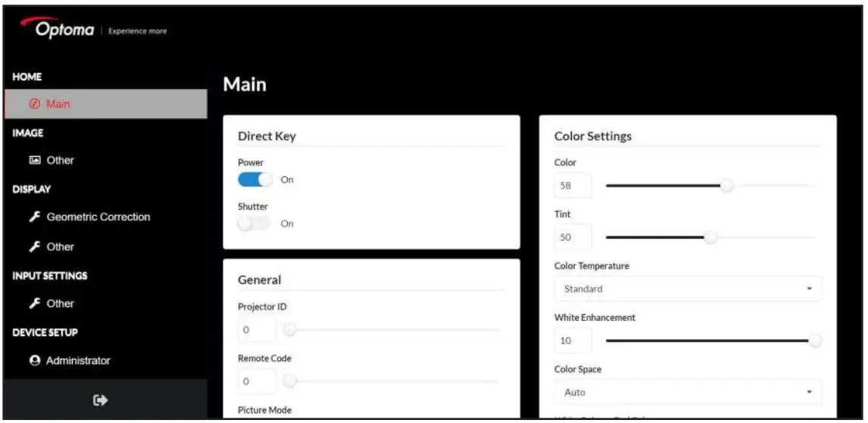Click the Tint slider handle
The height and width of the screenshot is (423, 868).
(710, 238)
